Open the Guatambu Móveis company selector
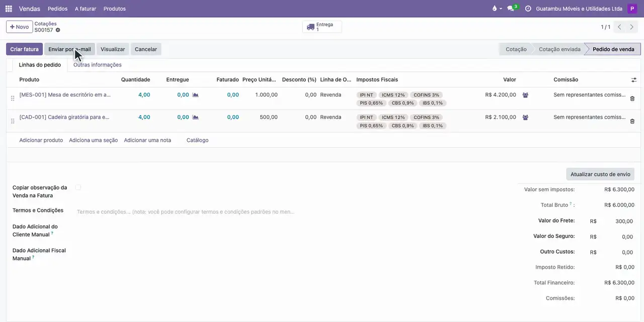The image size is (644, 322). click(x=579, y=9)
